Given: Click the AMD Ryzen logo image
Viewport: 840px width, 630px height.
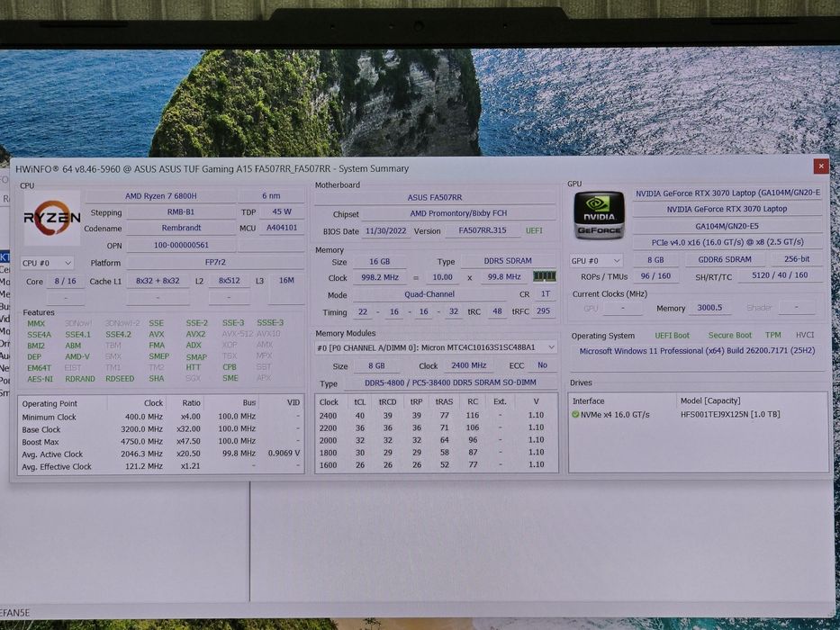Looking at the screenshot, I should [x=52, y=218].
